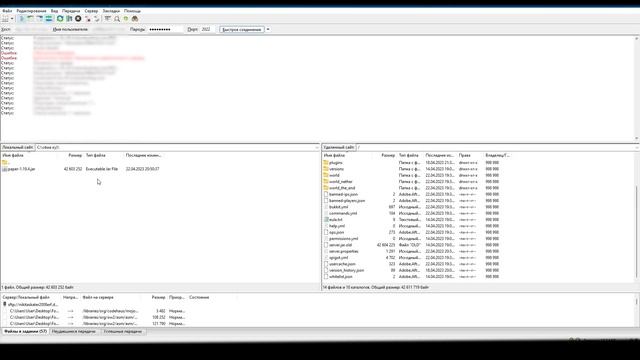640x360 pixels.
Task: Click the local parent folder '..' icon
Action: click(x=4, y=162)
